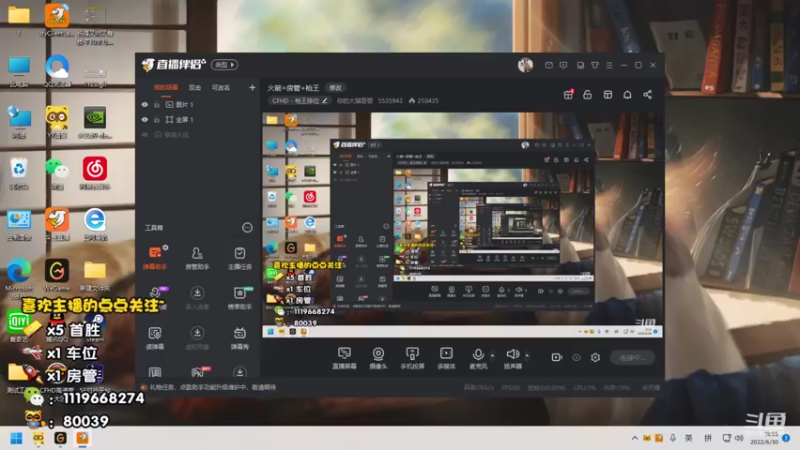Open the 弹幕秀 danmaku show tool
Viewport: 800px width, 450px height.
(x=239, y=338)
